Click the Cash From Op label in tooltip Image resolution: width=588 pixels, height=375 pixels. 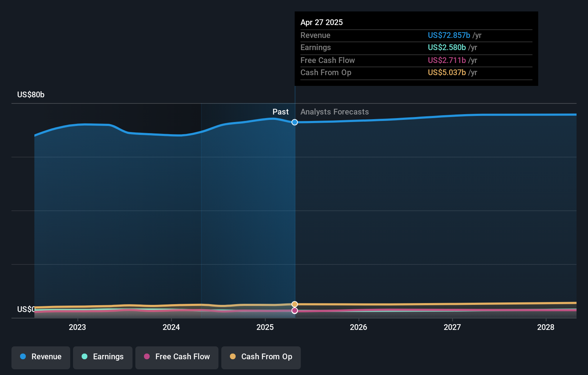tap(326, 72)
